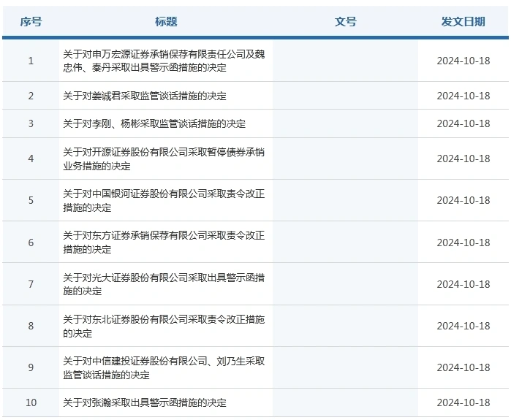Click row number 1 in 序号 column
Image resolution: width=511 pixels, height=420 pixels.
[x=31, y=61]
